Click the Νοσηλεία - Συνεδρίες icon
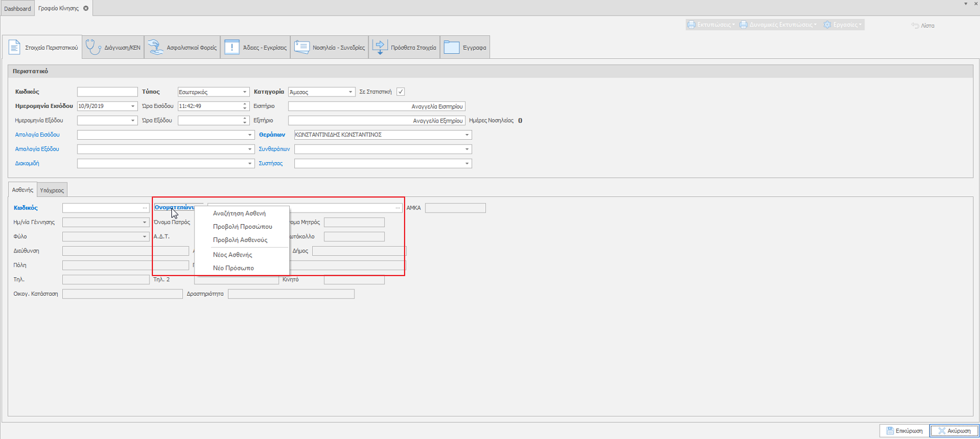Image resolution: width=980 pixels, height=439 pixels. (x=302, y=47)
